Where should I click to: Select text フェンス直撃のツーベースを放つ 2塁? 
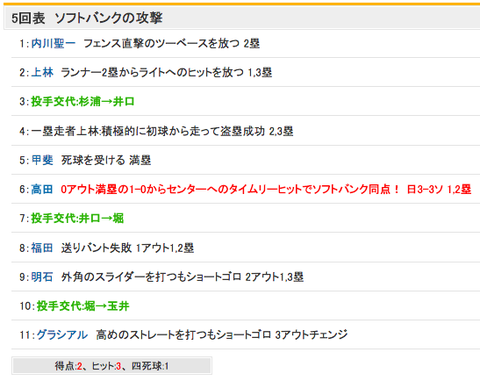click(171, 43)
